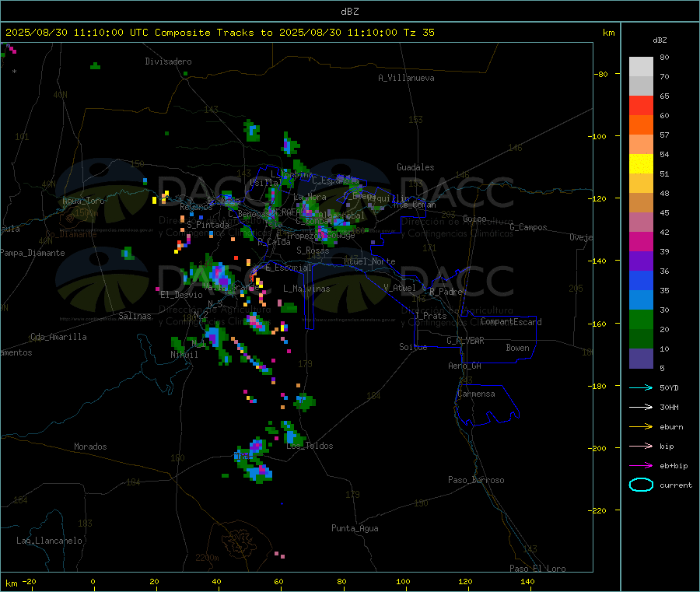Click the pink bip arrow icon

(x=641, y=446)
